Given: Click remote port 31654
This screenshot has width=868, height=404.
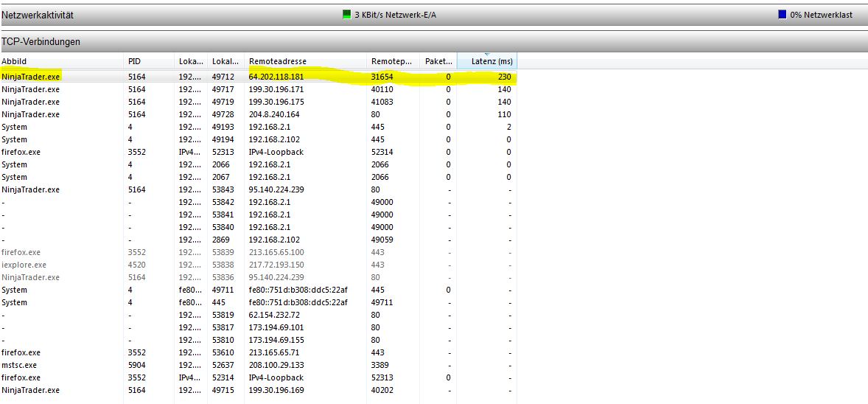Looking at the screenshot, I should coord(382,77).
